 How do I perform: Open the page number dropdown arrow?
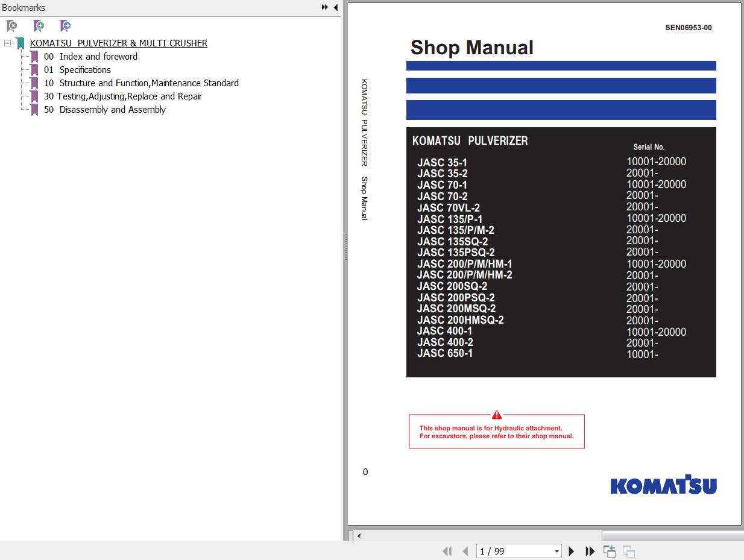coord(556,551)
